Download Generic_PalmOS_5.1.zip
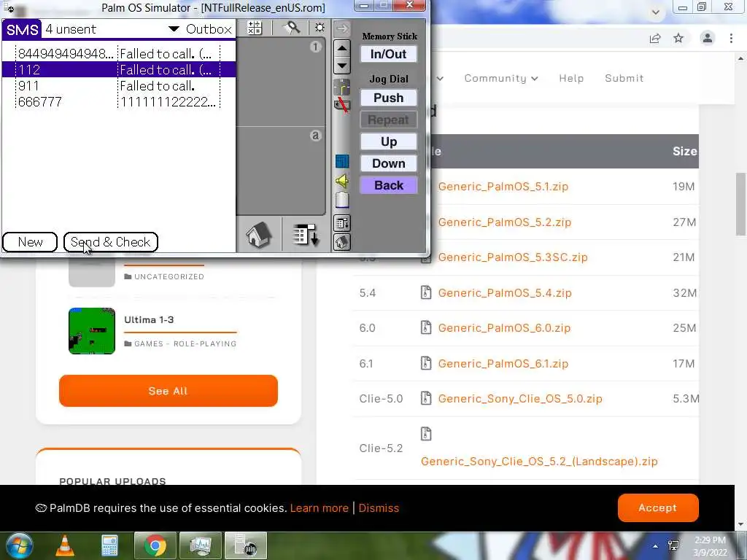 click(x=503, y=186)
